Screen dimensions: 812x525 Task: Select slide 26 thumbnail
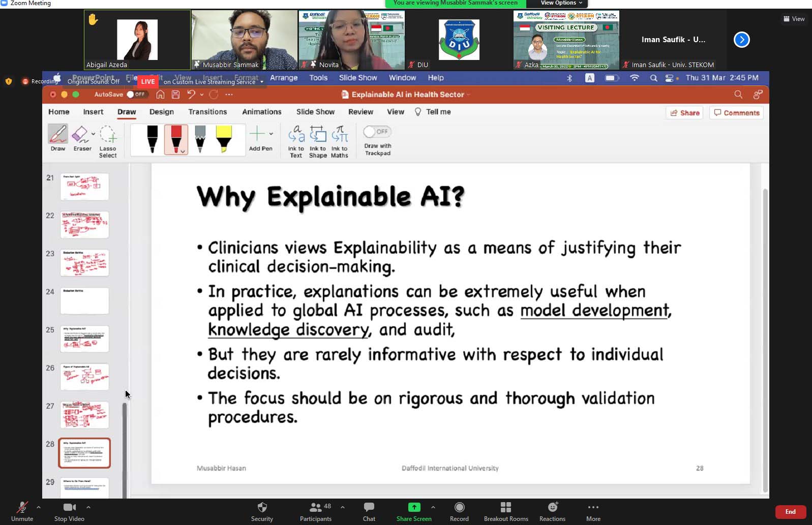tap(84, 377)
